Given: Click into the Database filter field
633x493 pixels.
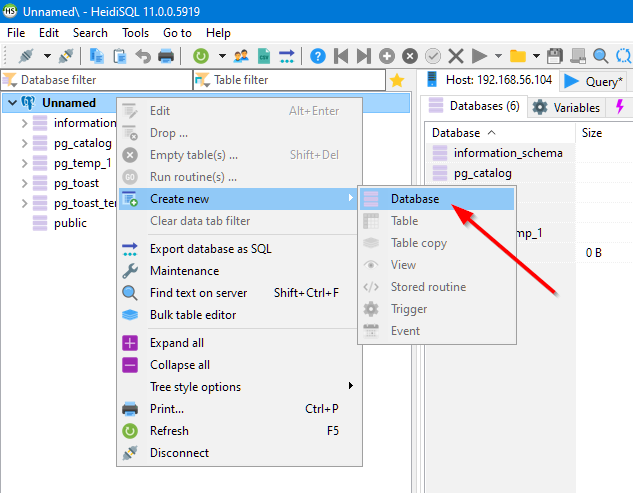Looking at the screenshot, I should tap(100, 80).
